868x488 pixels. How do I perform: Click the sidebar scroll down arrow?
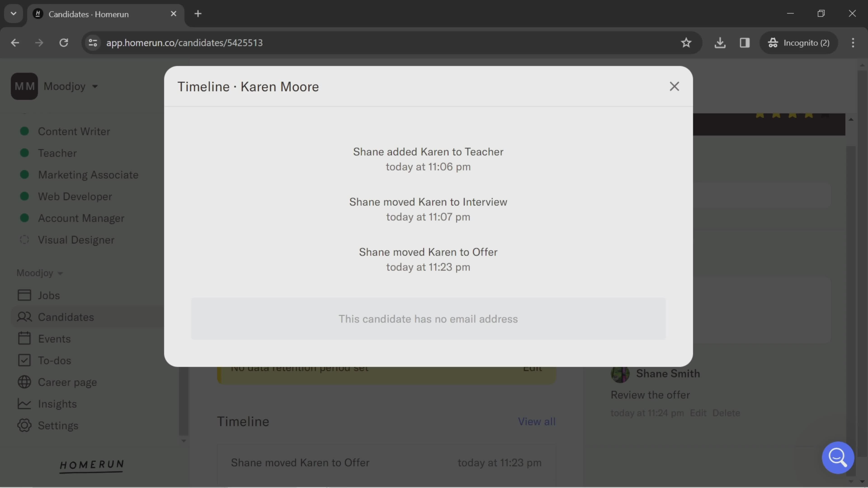184,441
